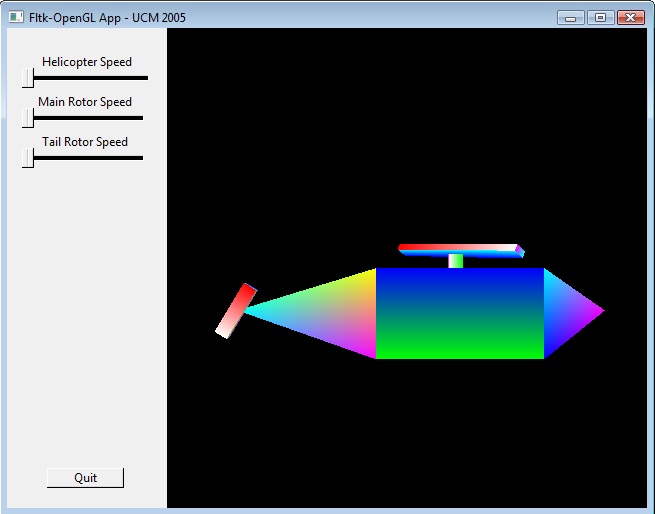Click the Helicopter Speed slider handle
The image size is (655, 514).
coord(28,78)
